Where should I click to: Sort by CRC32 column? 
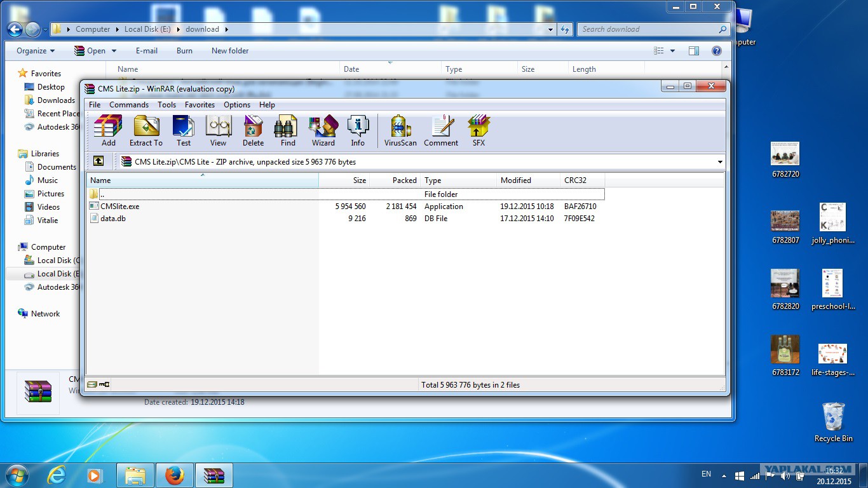[x=582, y=180]
